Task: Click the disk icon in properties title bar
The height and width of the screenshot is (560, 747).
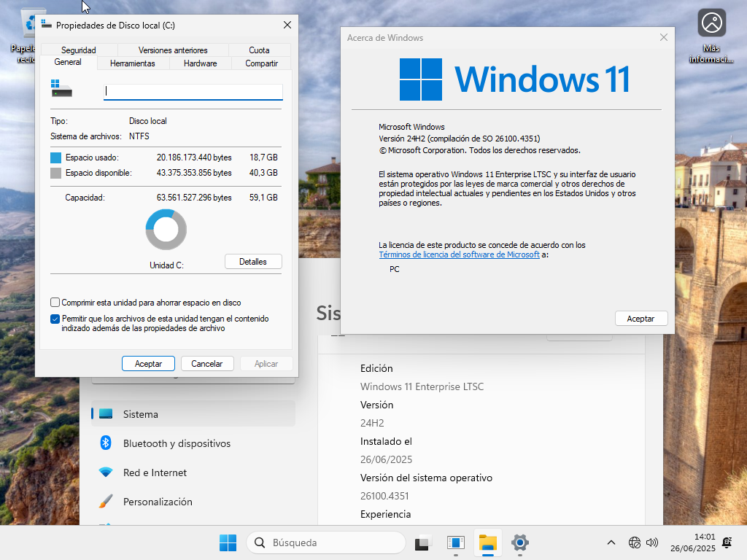Action: point(46,24)
